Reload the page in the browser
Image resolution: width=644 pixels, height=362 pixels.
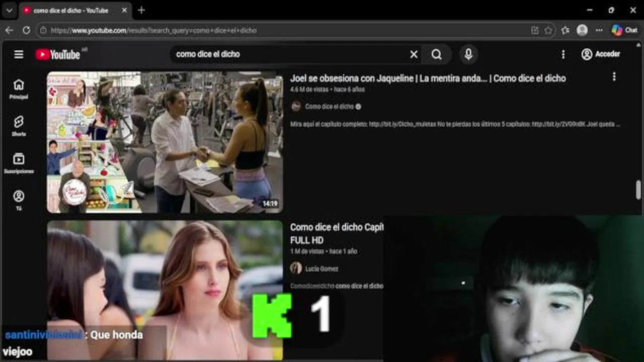(26, 30)
